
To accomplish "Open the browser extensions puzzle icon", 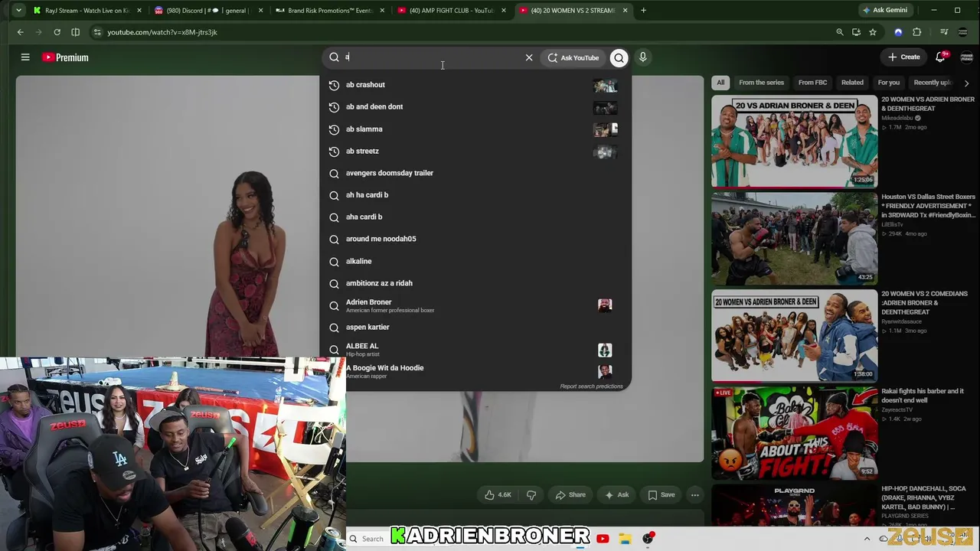I will point(916,32).
